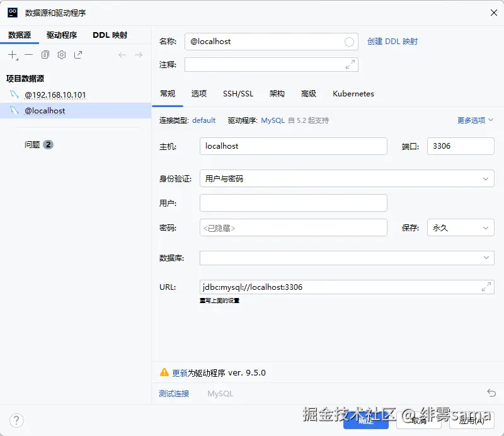Open help with the question mark icon
This screenshot has width=504, height=436.
[16, 420]
